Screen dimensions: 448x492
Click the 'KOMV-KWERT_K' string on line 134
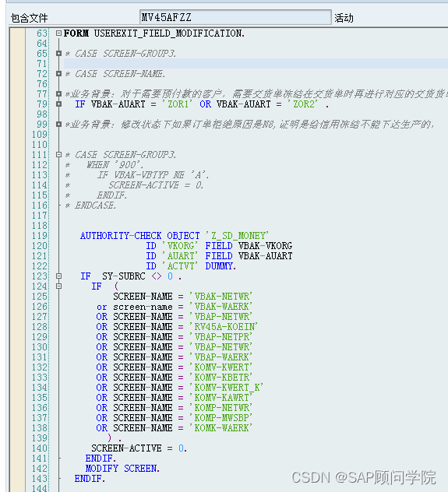(x=226, y=388)
